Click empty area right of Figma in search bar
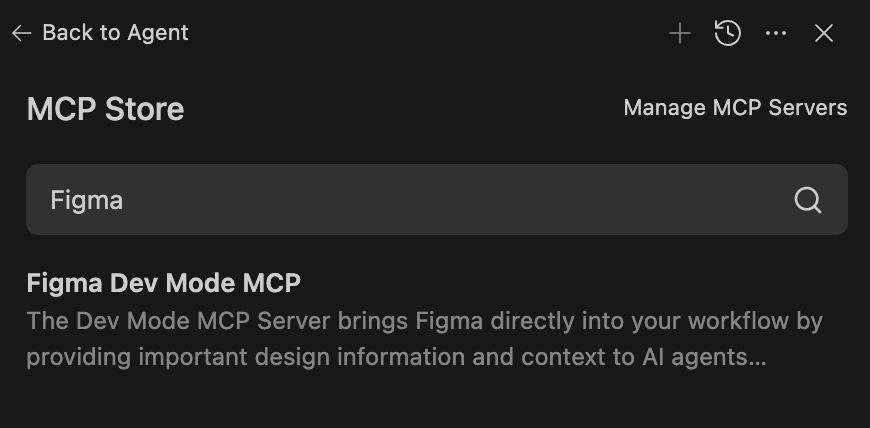Screen dimensions: 870x428 [x=450, y=200]
